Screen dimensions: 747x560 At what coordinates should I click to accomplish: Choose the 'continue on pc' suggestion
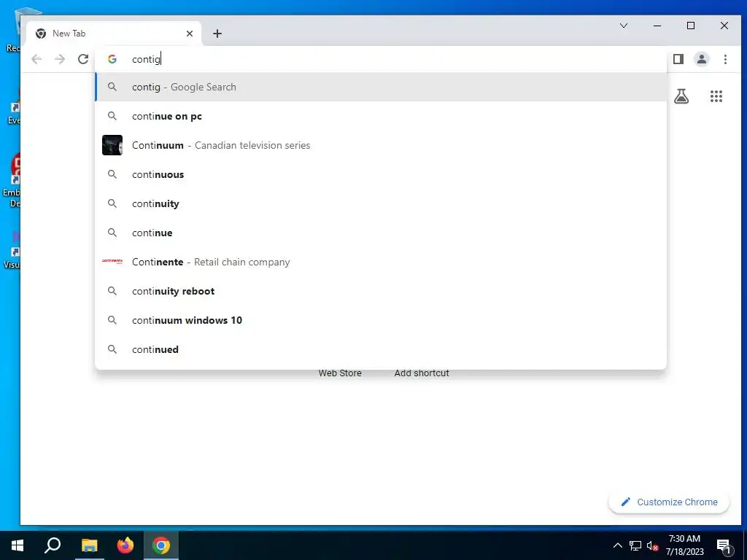pyautogui.click(x=381, y=116)
